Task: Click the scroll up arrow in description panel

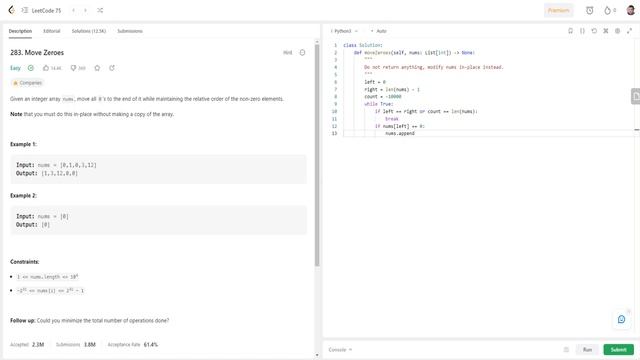Action: [x=317, y=42]
